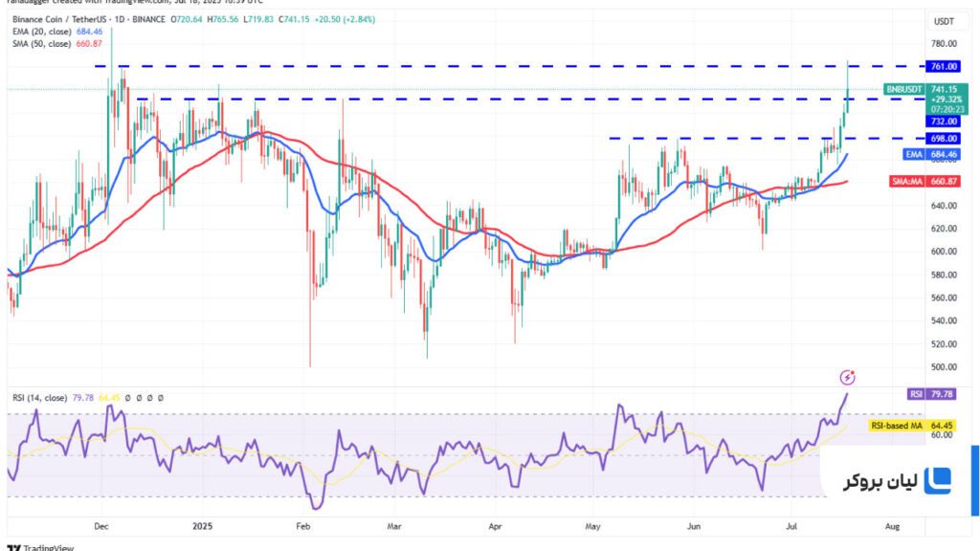This screenshot has height=551, width=980.
Task: Click the yellow RSI-based MA 64.45 tag
Action: coord(912,426)
